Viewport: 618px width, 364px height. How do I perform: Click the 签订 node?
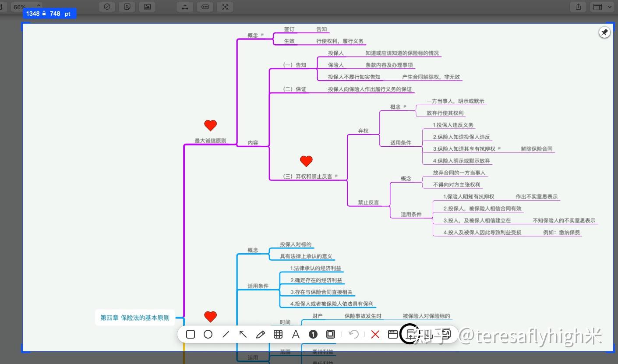click(289, 29)
